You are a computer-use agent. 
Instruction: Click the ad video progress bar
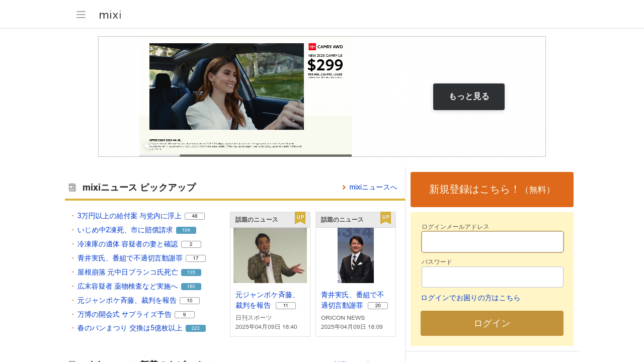click(x=246, y=155)
